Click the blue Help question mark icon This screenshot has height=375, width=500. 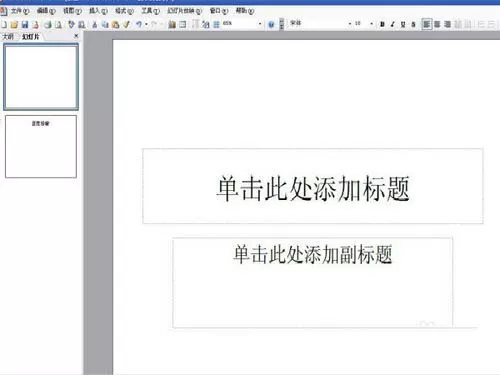271,24
